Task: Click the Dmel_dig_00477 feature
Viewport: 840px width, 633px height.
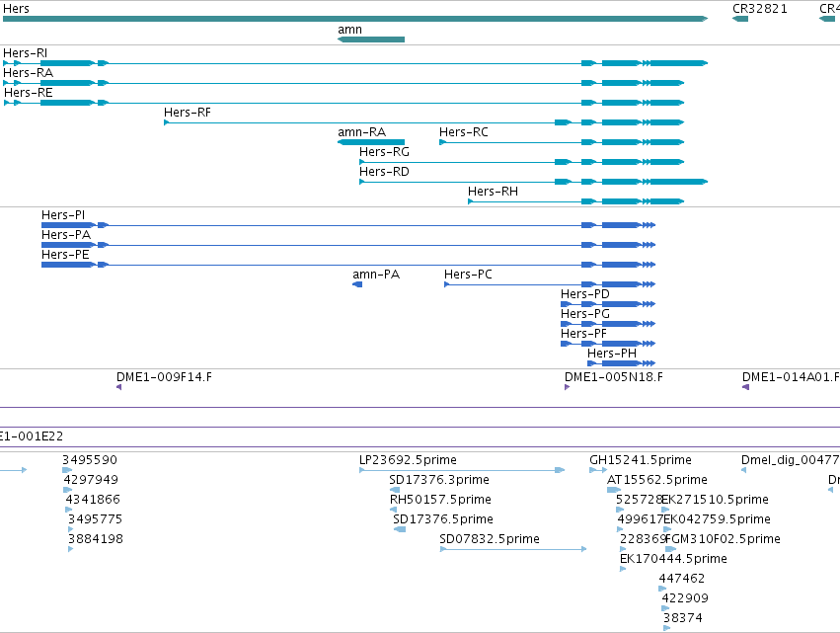Action: tap(743, 470)
